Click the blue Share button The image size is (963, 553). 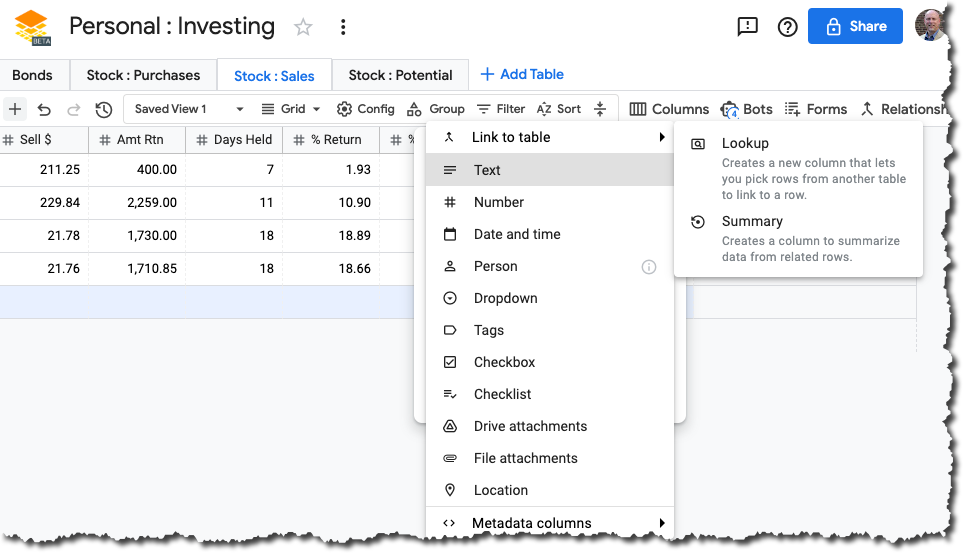pos(855,27)
